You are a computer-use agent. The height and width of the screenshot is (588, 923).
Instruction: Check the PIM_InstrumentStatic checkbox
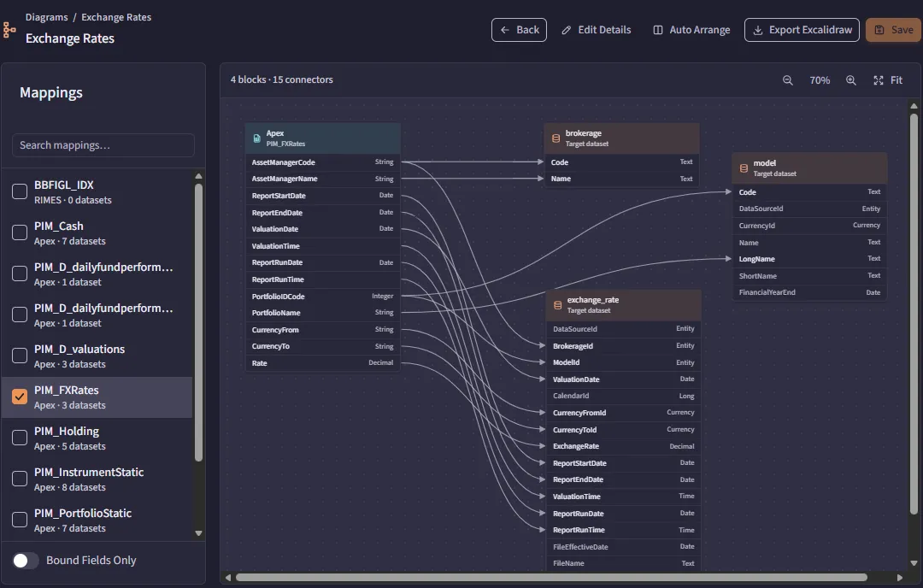point(20,479)
